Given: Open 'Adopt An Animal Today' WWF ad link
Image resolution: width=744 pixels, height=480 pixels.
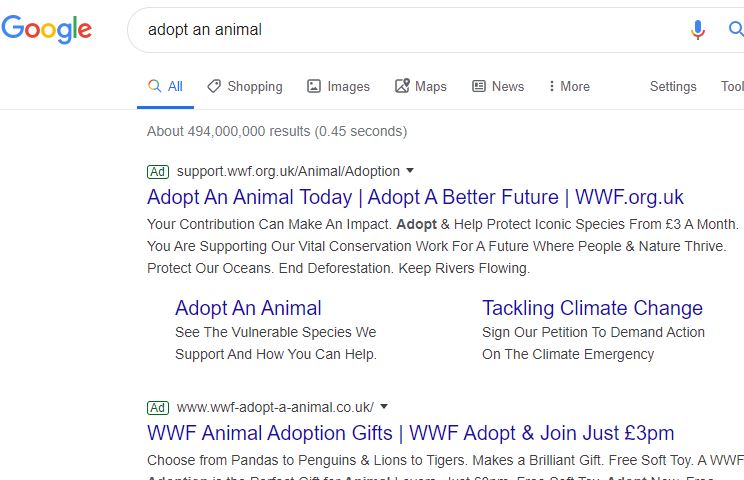Looking at the screenshot, I should (x=415, y=197).
